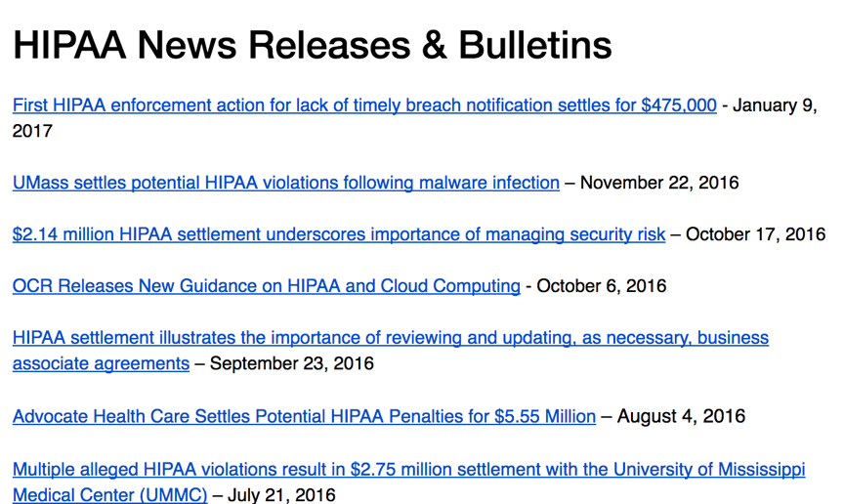This screenshot has height=504, width=844.
Task: Open OCR guidance on Cloud Computing link
Action: click(x=267, y=286)
